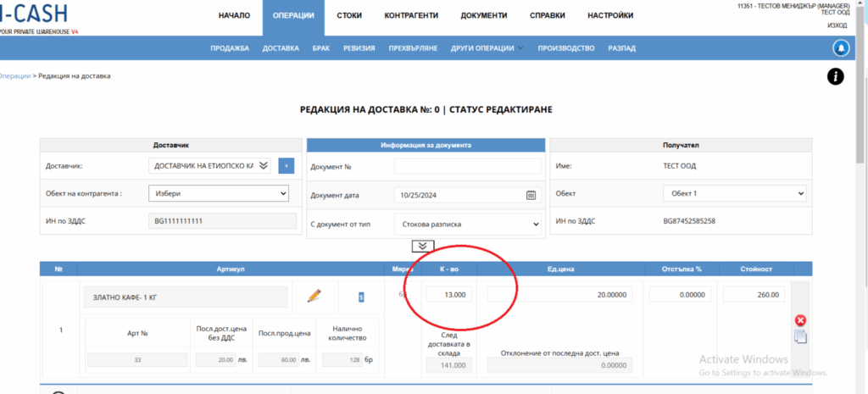This screenshot has width=868, height=394.
Task: Add new supplier with blue plus button
Action: (286, 166)
